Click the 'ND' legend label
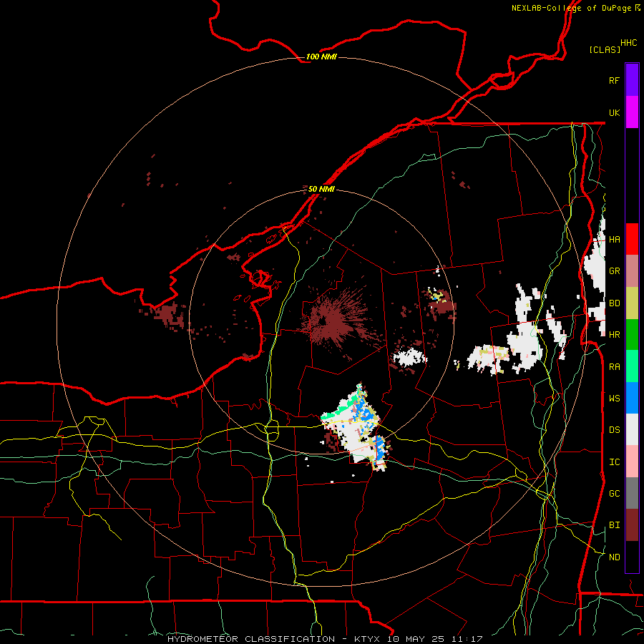The width and height of the screenshot is (644, 644). click(614, 557)
